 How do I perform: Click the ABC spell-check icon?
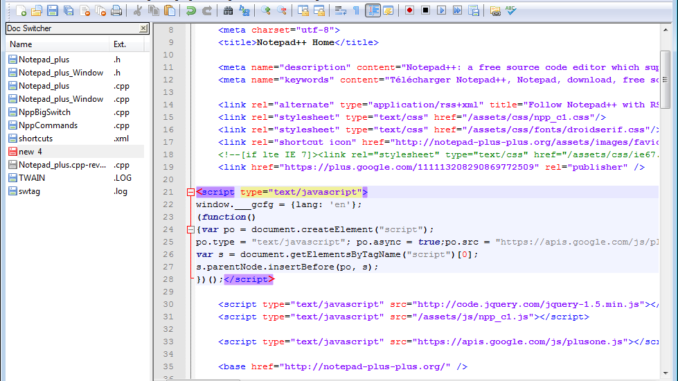click(x=511, y=11)
